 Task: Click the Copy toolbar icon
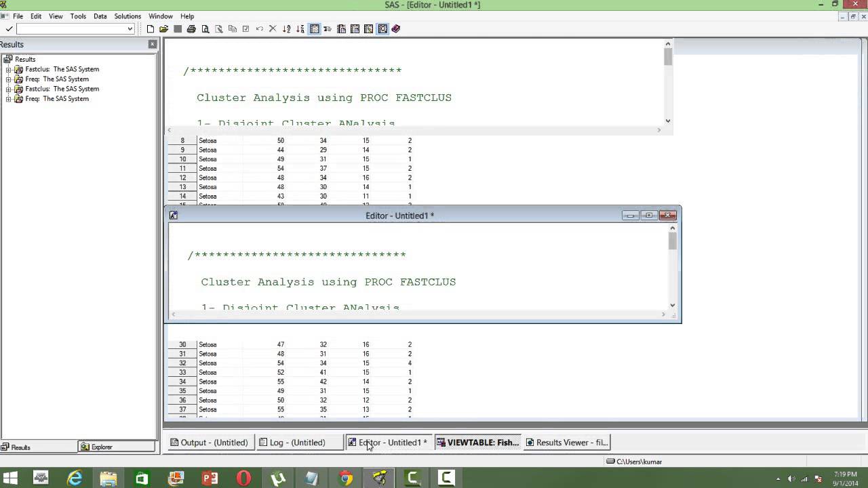pyautogui.click(x=232, y=29)
